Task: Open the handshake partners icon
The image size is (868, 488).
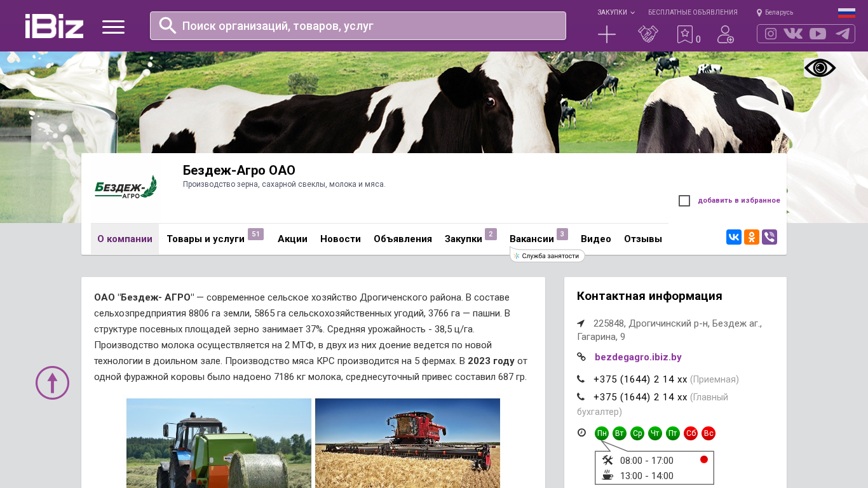Action: click(x=648, y=34)
